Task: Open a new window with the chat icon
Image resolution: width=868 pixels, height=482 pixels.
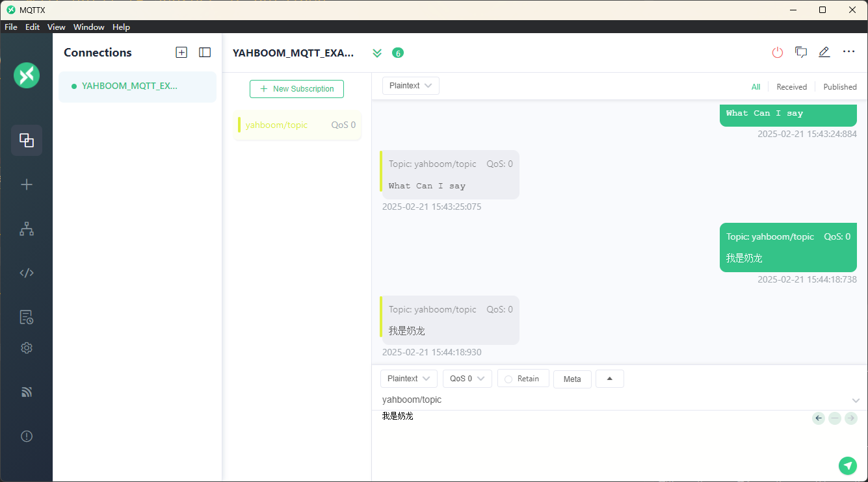Action: tap(801, 53)
